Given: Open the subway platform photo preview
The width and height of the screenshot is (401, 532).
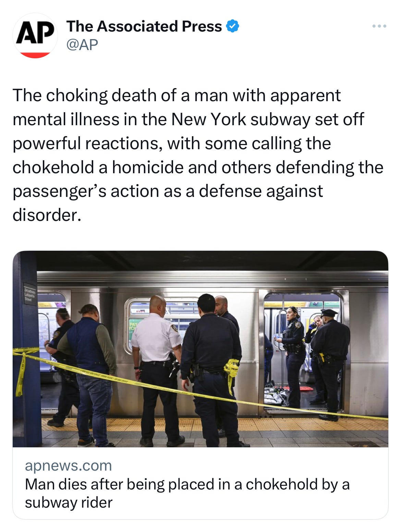Looking at the screenshot, I should (x=200, y=349).
